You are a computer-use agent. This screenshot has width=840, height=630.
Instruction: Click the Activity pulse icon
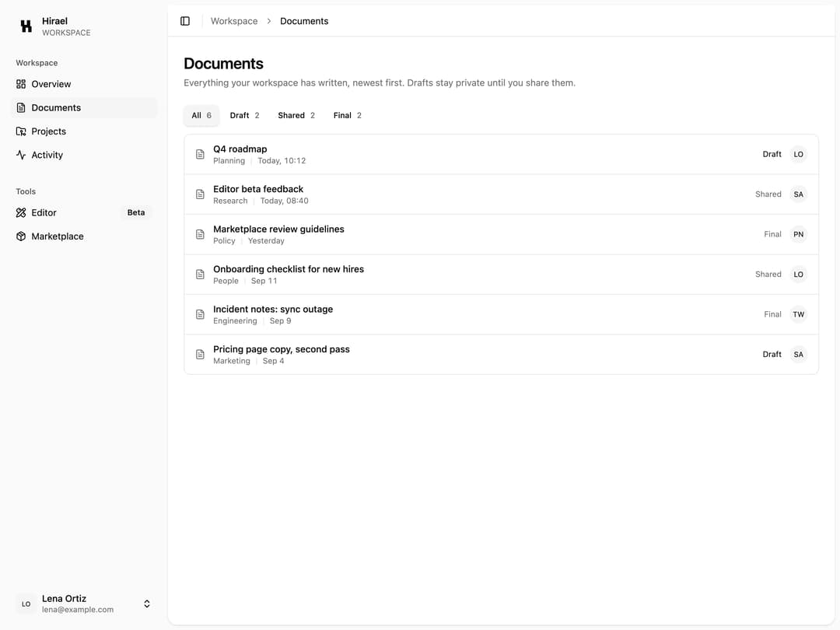[21, 155]
